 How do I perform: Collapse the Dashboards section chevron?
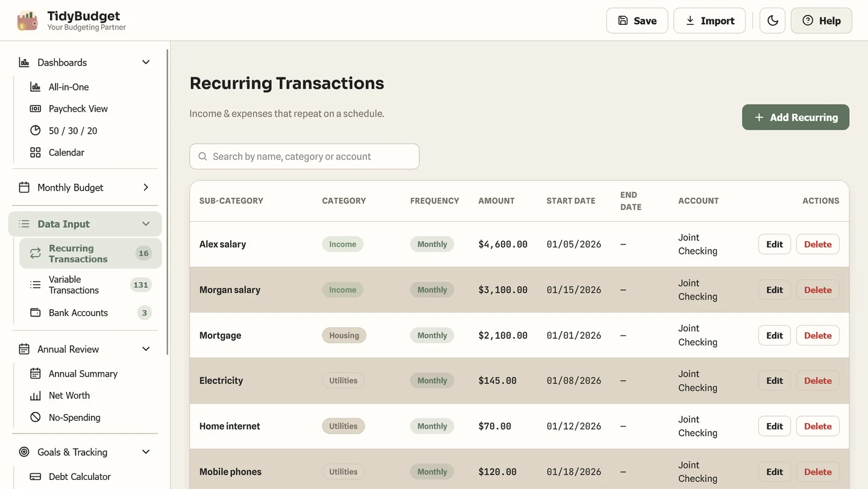(x=146, y=62)
